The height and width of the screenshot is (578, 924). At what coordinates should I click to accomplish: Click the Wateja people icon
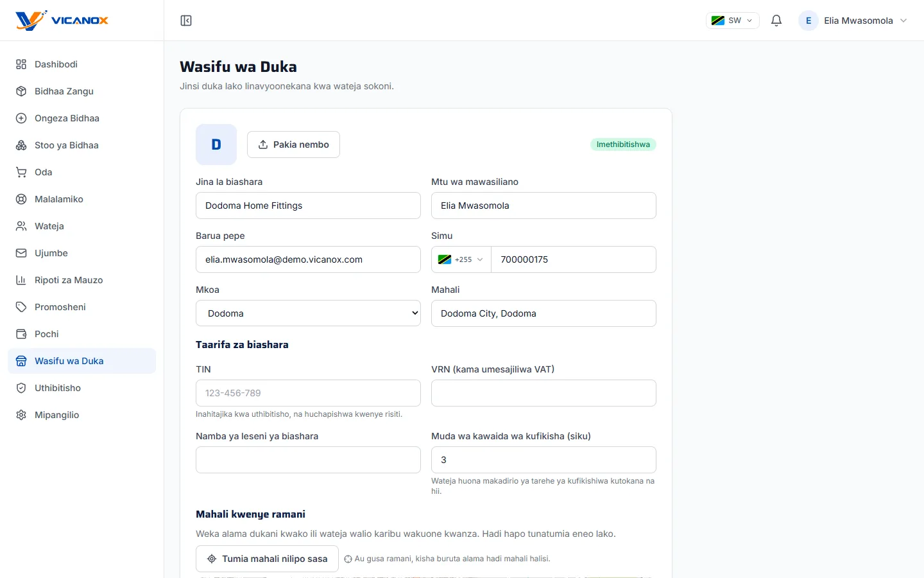(x=21, y=226)
